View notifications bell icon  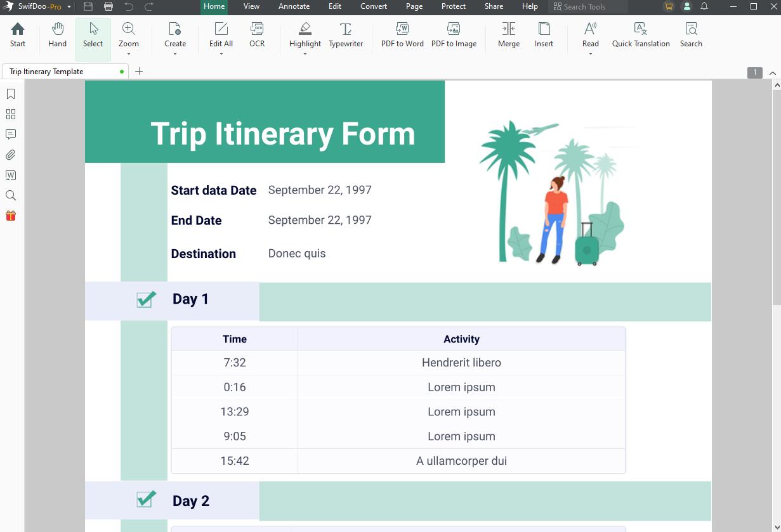(x=704, y=6)
